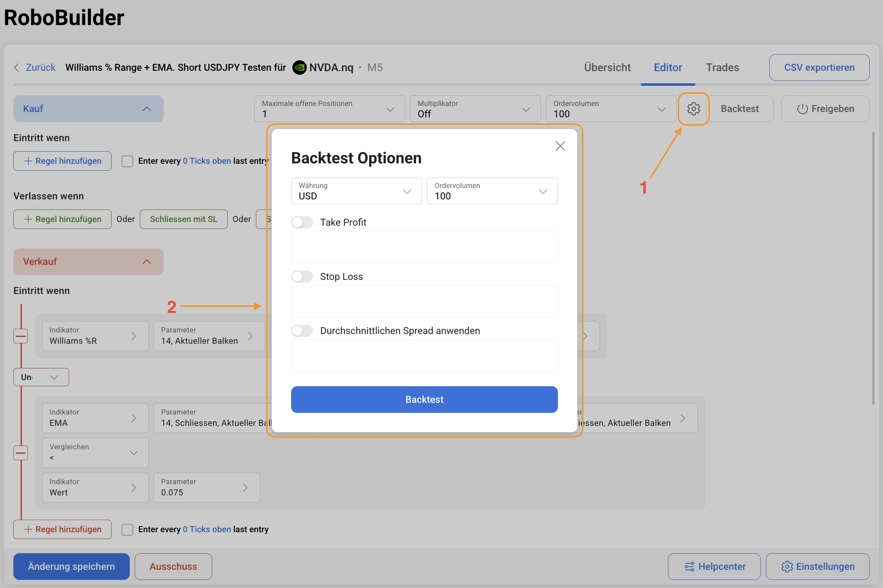
Task: Switch to the Übersicht tab
Action: tap(607, 68)
